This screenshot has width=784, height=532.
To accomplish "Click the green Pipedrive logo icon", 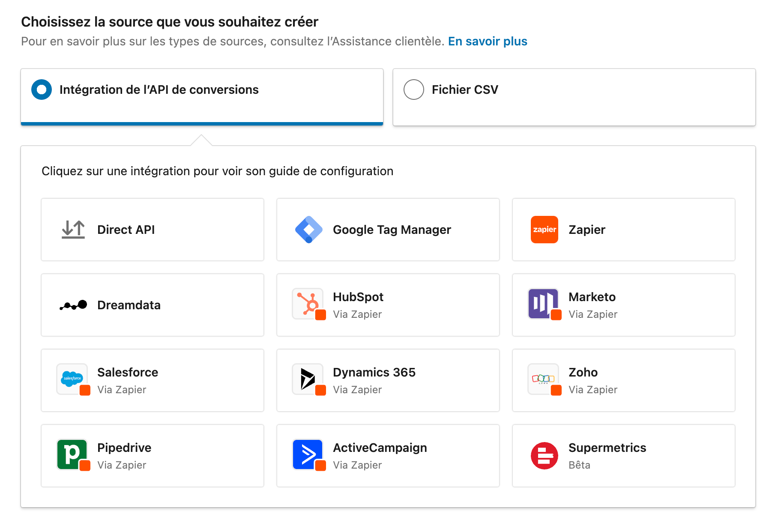I will [x=72, y=455].
